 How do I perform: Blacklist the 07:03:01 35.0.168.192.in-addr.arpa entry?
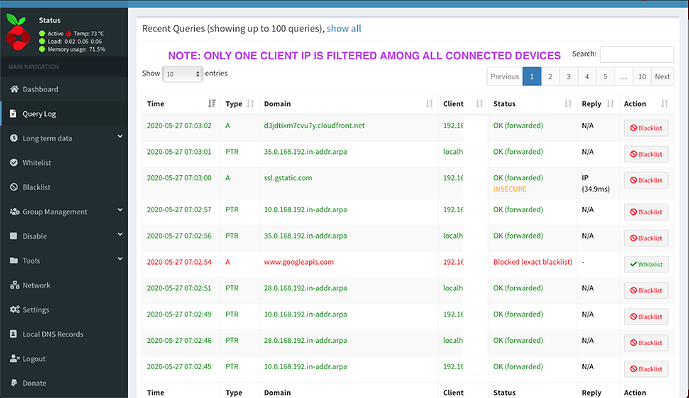(646, 154)
